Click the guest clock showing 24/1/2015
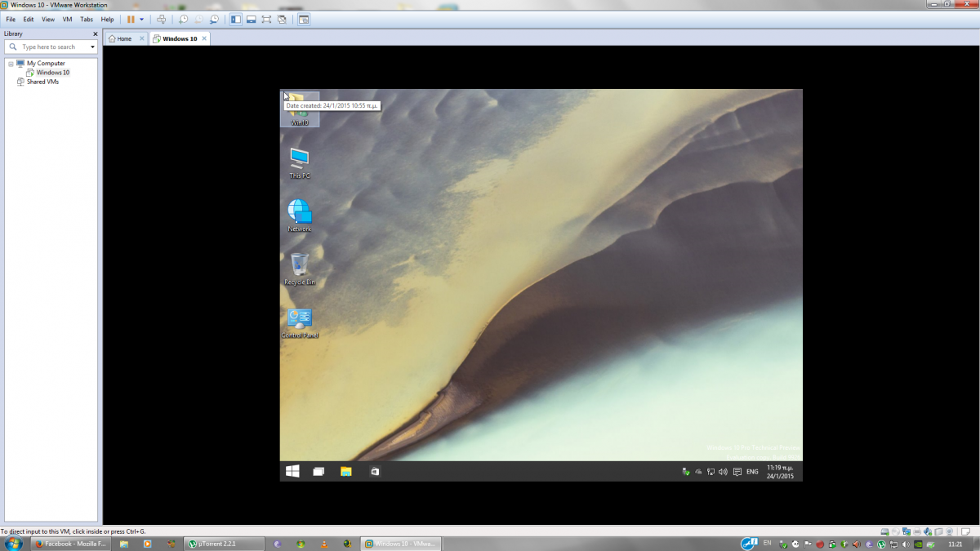Screen dimensions: 980x551 point(780,472)
